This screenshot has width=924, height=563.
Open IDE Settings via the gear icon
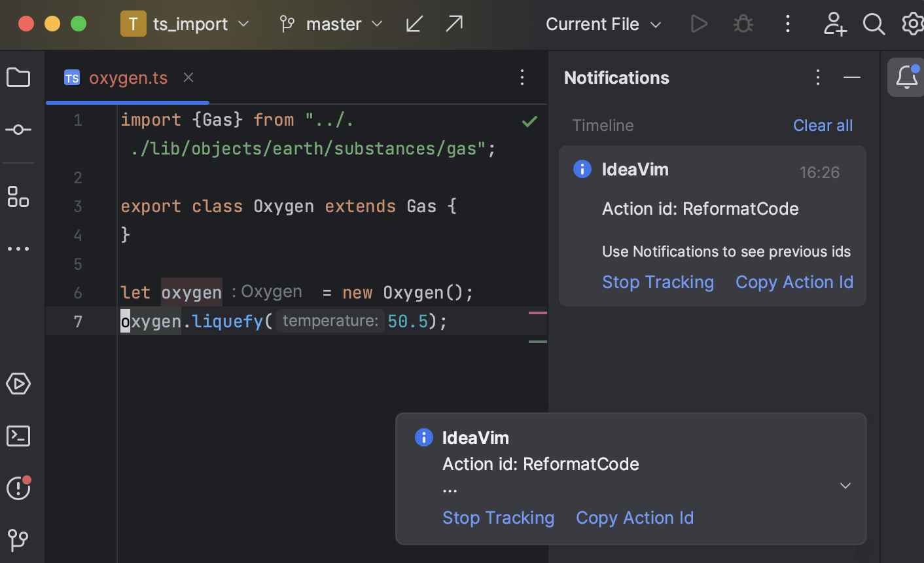pos(913,24)
